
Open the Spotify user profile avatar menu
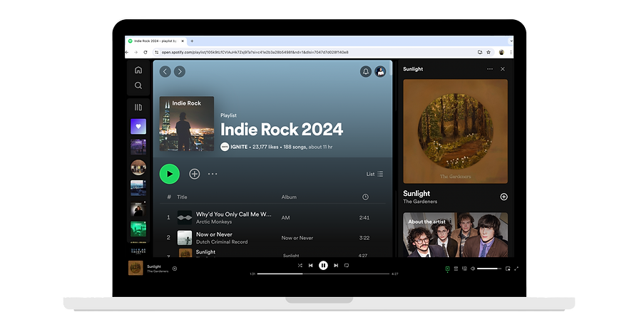pos(380,71)
